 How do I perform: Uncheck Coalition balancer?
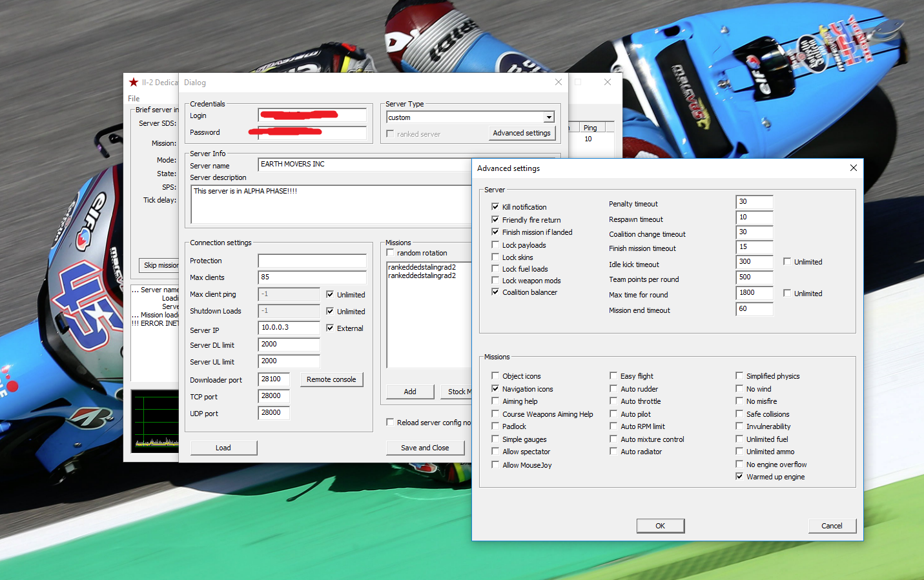[x=495, y=292]
